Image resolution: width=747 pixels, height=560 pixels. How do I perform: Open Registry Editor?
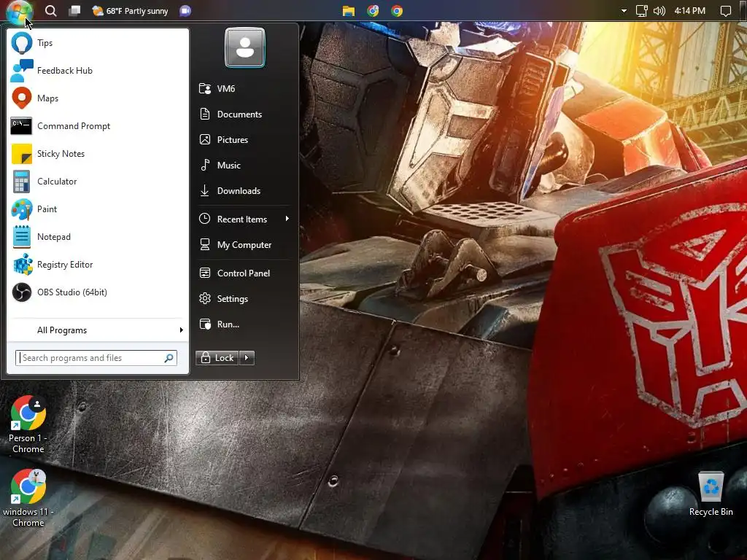(98, 264)
